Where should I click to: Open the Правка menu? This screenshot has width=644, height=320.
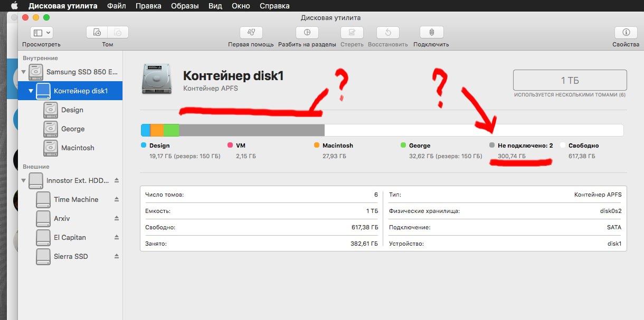click(x=148, y=6)
